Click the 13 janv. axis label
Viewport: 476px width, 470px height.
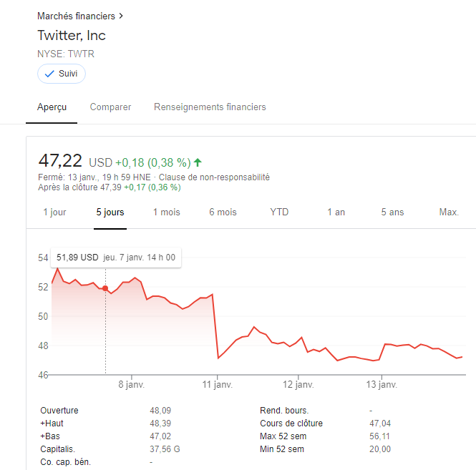point(382,385)
